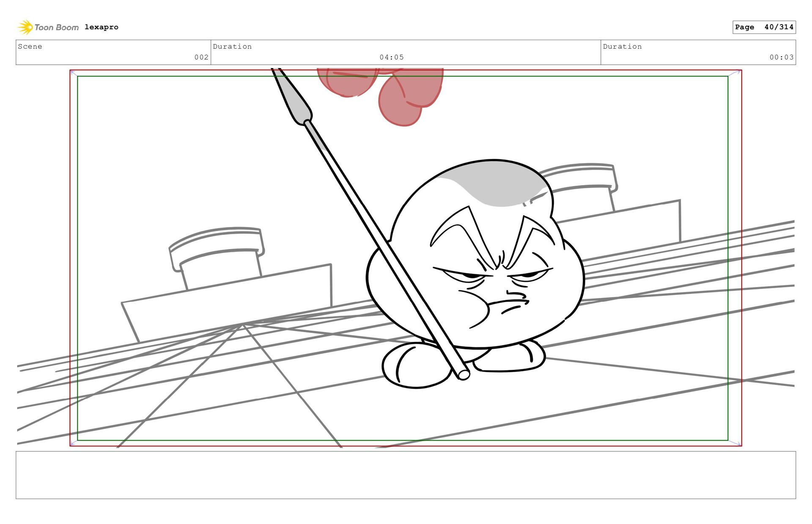The image size is (812, 524).
Task: Click the 'Page 40/314' indicator box
Action: coord(764,27)
